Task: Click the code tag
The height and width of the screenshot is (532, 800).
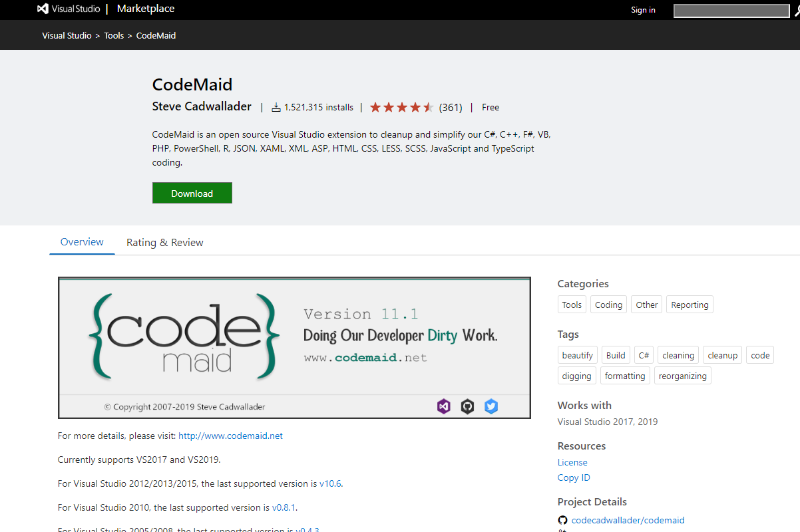Action: click(760, 355)
